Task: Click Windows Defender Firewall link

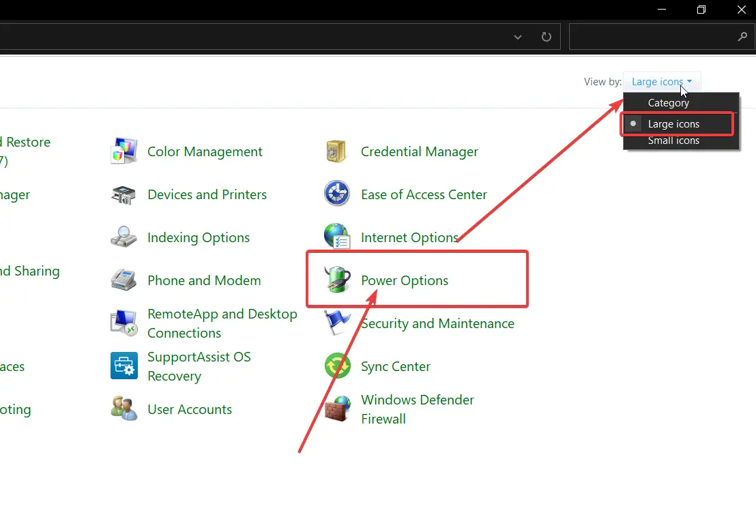Action: point(418,409)
